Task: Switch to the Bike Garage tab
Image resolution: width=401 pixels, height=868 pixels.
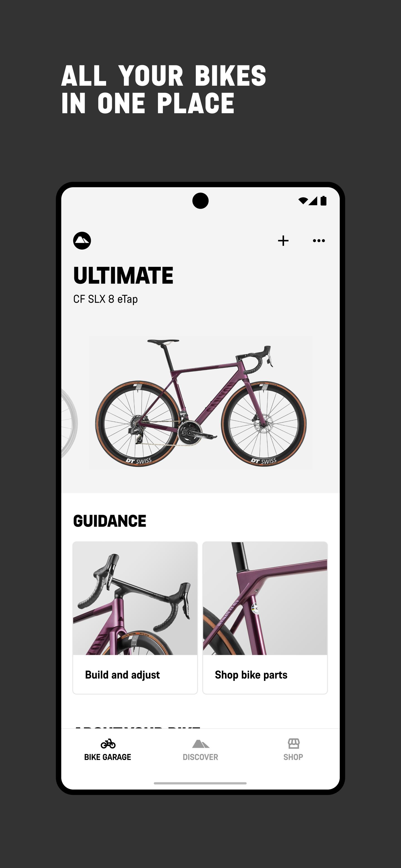Action: click(x=107, y=757)
